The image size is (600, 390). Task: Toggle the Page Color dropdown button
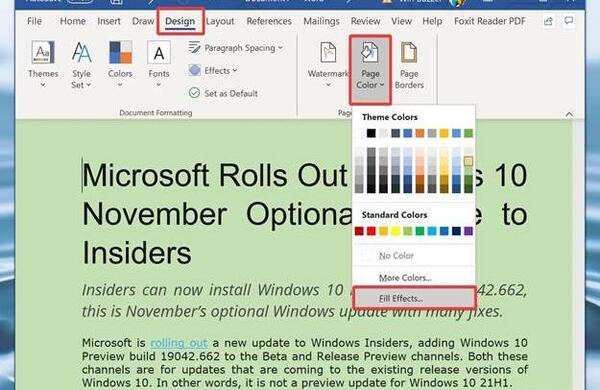370,69
